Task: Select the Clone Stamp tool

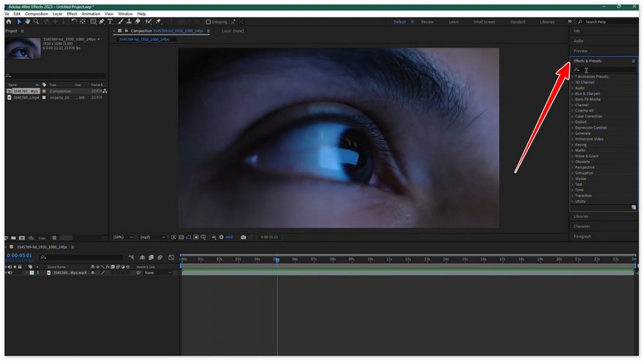Action: (129, 22)
